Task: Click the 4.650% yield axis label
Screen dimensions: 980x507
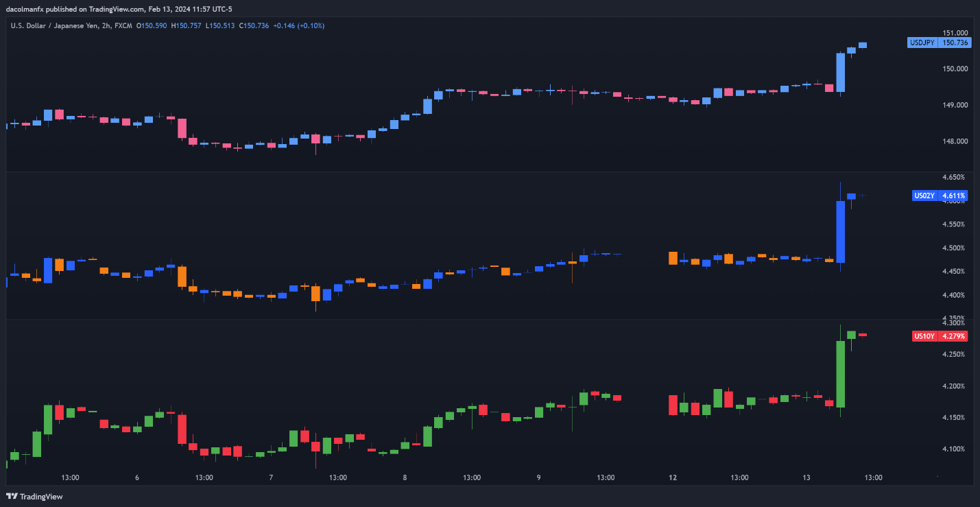Action: click(x=954, y=177)
